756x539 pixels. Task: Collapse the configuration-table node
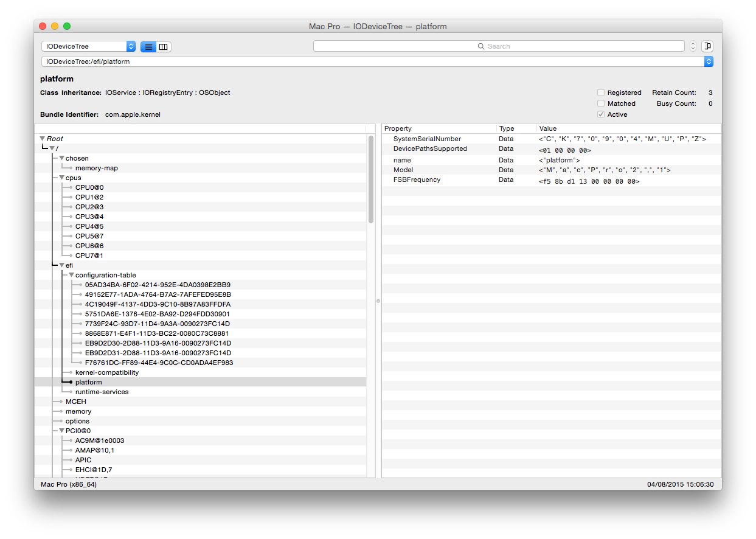[x=71, y=275]
